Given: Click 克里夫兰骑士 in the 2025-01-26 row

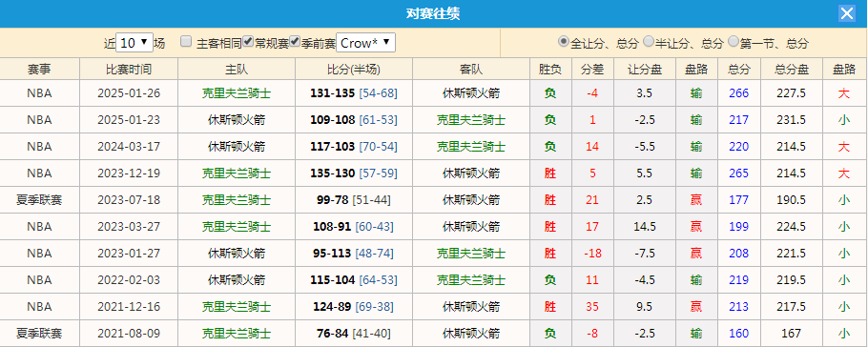Looking at the screenshot, I should click(237, 93).
